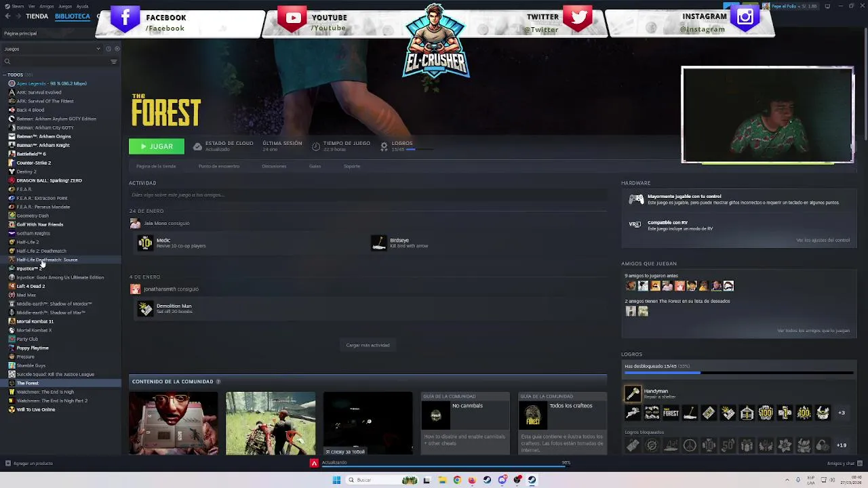Click the controller compatibility icon
Viewport: 868px width, 488px height.
click(635, 199)
